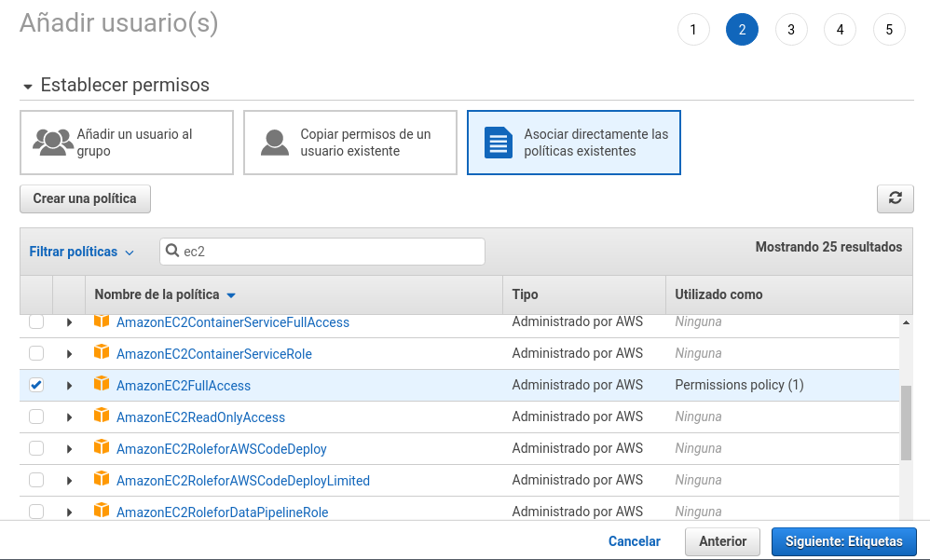The image size is (930, 560).
Task: Click Ninguna in the AmazonEC2ContainerServiceRole row
Action: click(698, 353)
